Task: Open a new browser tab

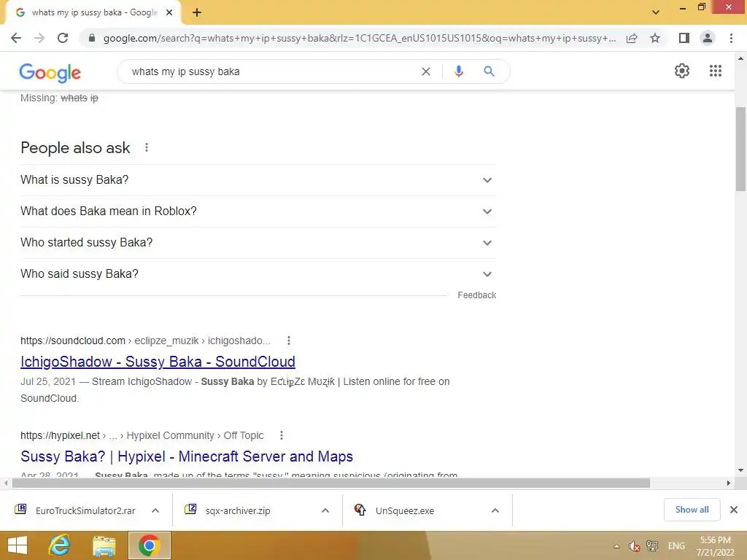Action: click(197, 13)
